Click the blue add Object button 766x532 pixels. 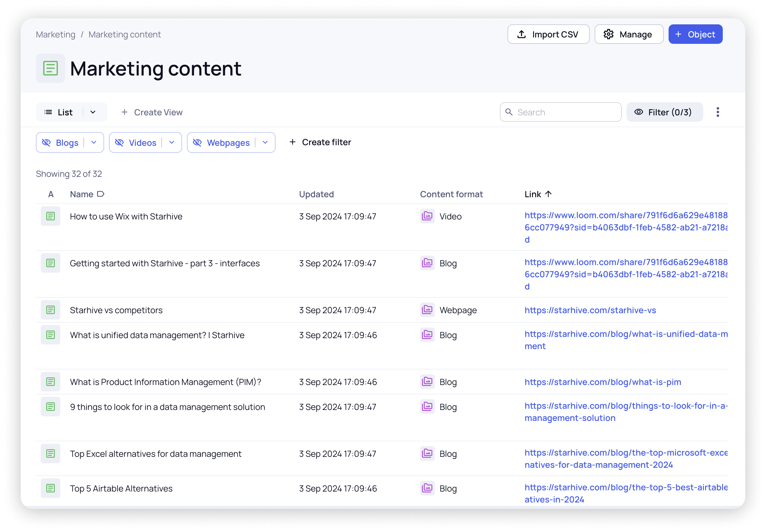[x=695, y=34]
